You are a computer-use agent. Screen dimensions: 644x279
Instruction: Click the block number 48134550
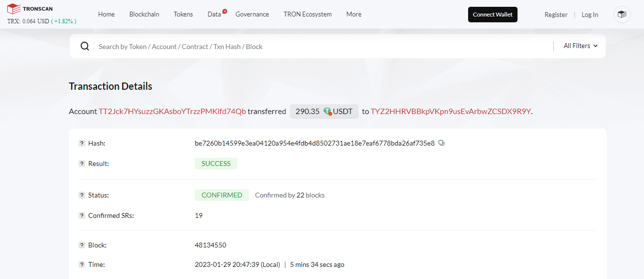point(210,245)
